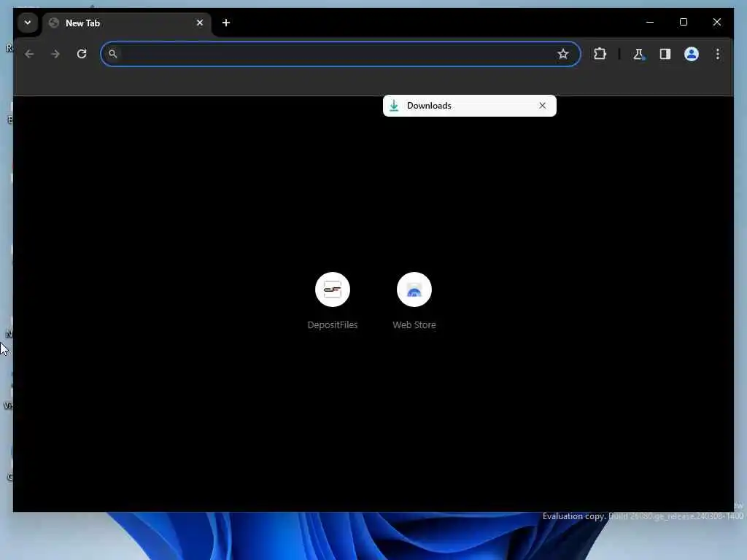Open the Extensions puzzle menu
Viewport: 747px width, 560px height.
600,54
